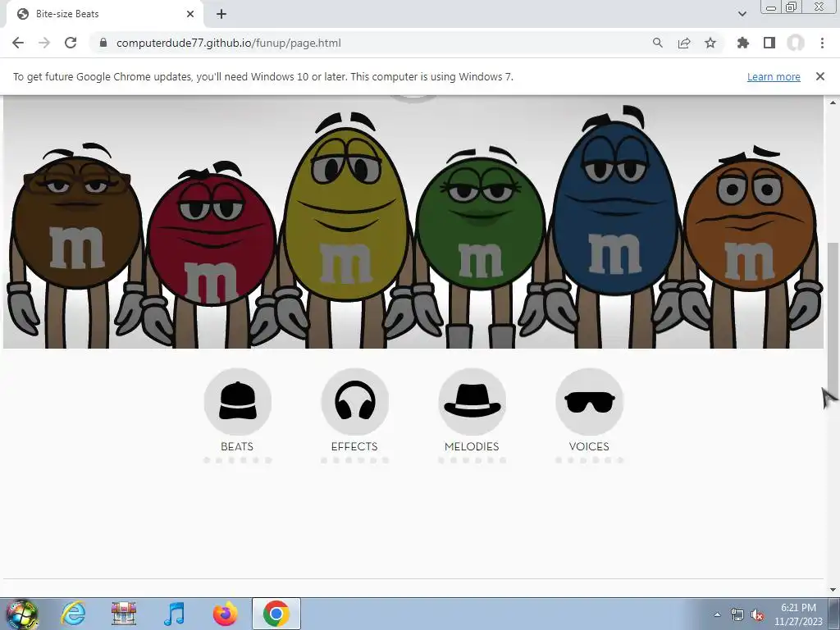Click the Chrome taskbar button

coord(276,614)
